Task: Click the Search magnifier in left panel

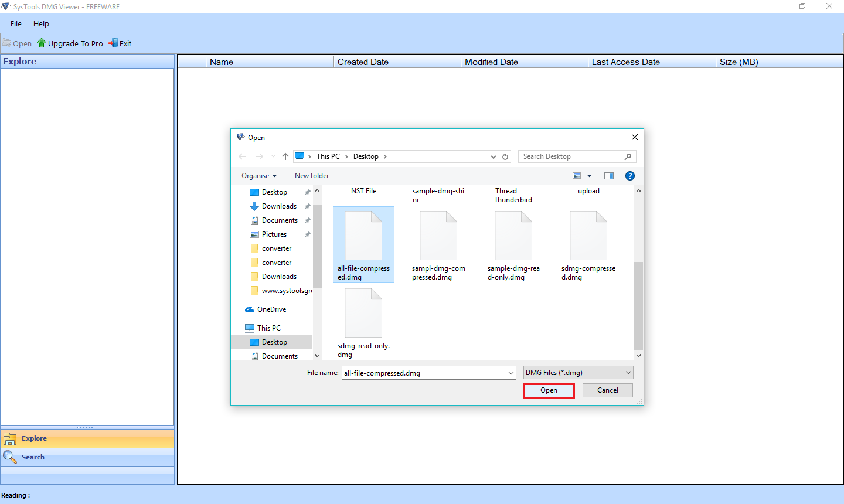Action: tap(10, 457)
